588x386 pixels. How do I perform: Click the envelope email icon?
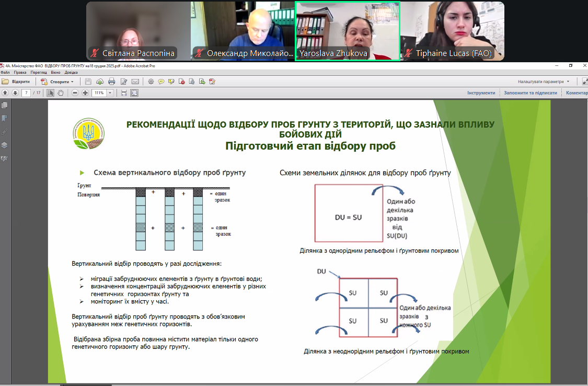(x=135, y=82)
